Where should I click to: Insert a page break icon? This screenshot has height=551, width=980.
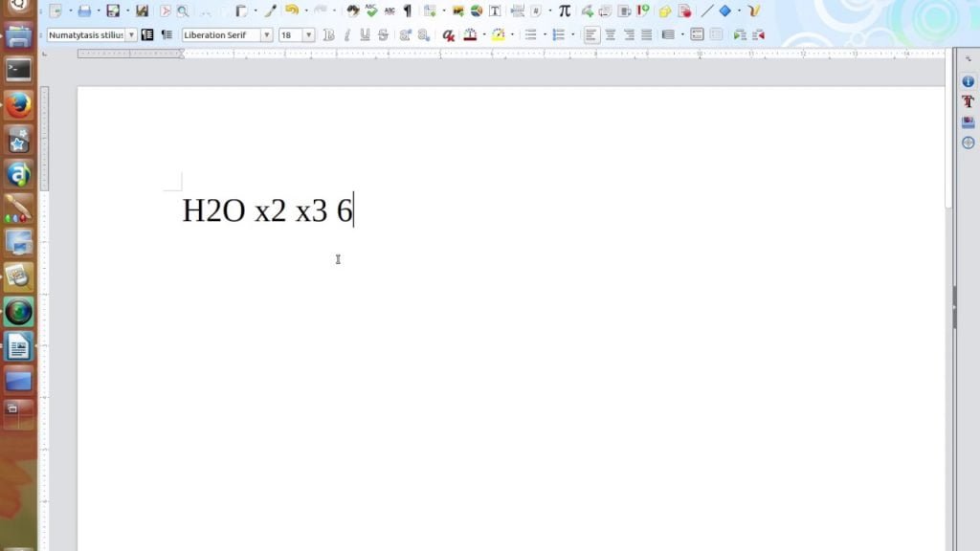click(517, 11)
